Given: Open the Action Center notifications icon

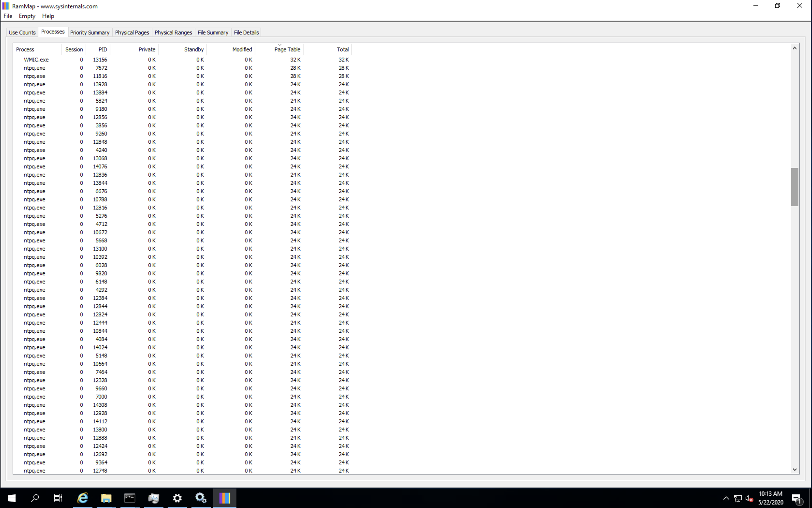Looking at the screenshot, I should [797, 498].
